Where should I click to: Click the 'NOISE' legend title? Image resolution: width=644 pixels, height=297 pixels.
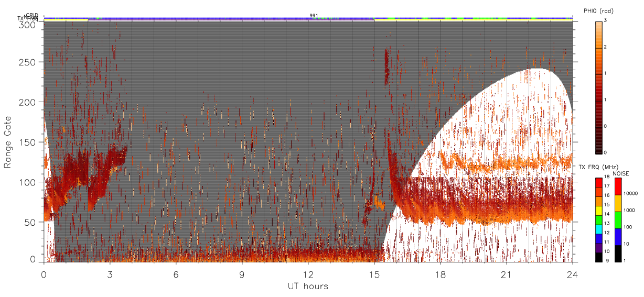(621, 173)
